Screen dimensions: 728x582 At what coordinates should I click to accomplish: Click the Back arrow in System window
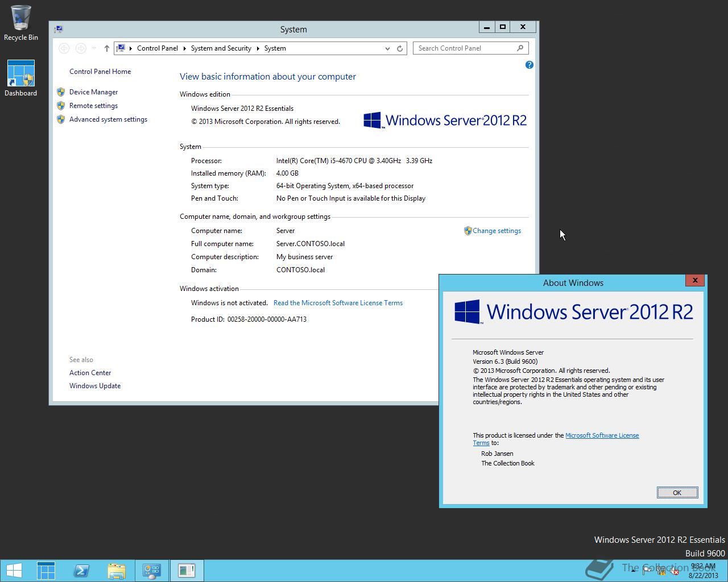(64, 48)
